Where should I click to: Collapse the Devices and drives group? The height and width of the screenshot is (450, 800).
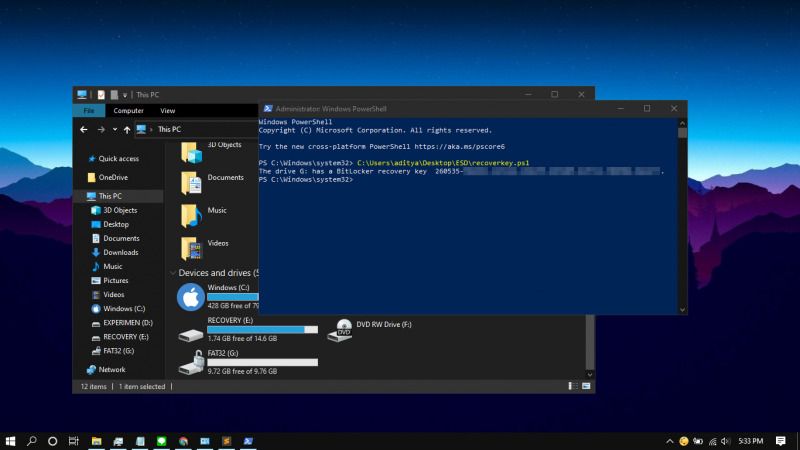pos(173,273)
